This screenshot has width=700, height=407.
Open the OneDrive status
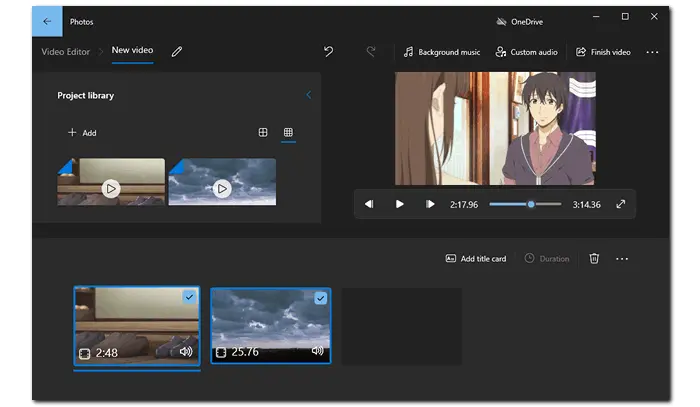click(x=520, y=21)
